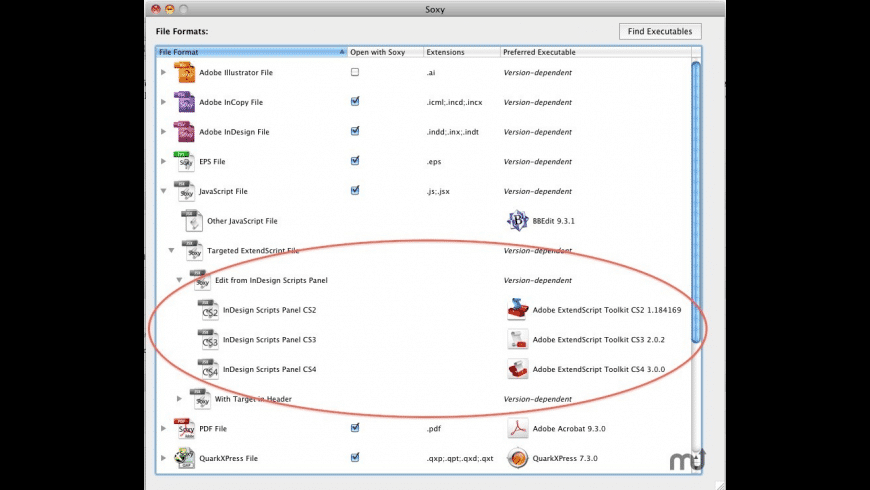Click the Find Executables button
The image size is (870, 490).
coord(660,31)
